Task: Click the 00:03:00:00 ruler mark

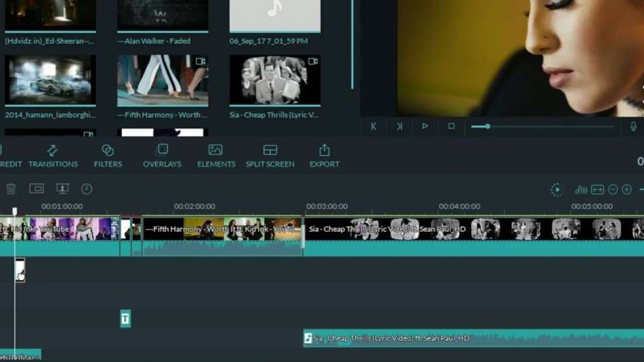Action: [327, 207]
